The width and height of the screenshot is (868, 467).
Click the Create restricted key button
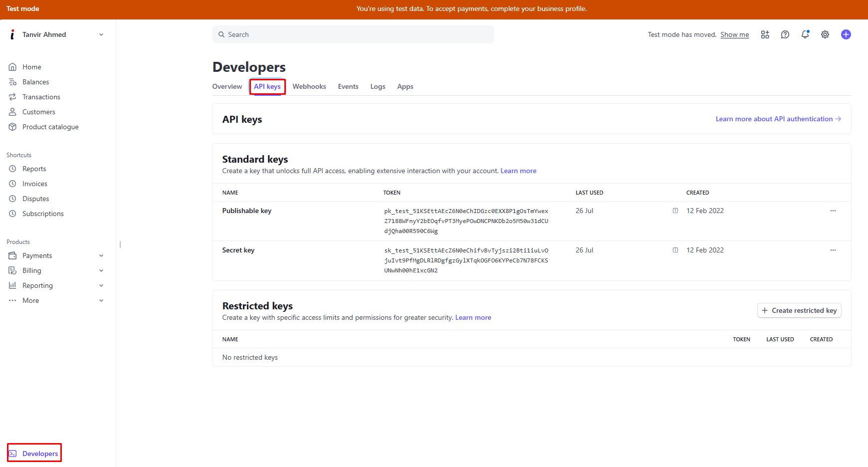pos(799,310)
